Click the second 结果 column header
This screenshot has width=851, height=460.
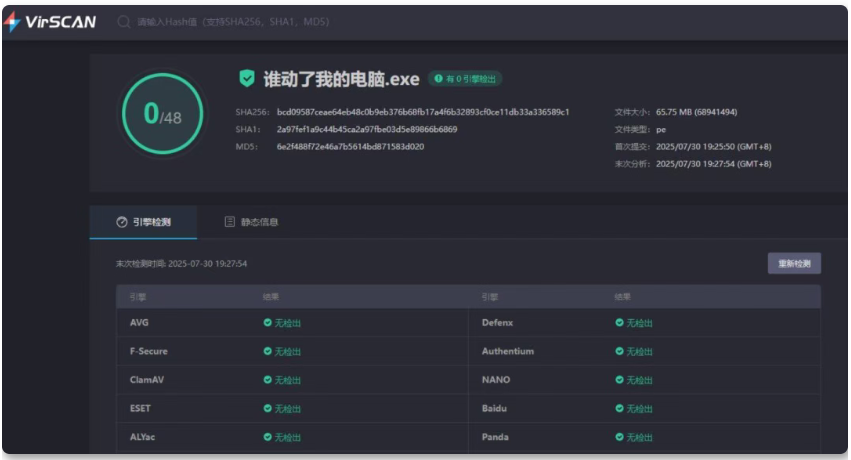623,297
